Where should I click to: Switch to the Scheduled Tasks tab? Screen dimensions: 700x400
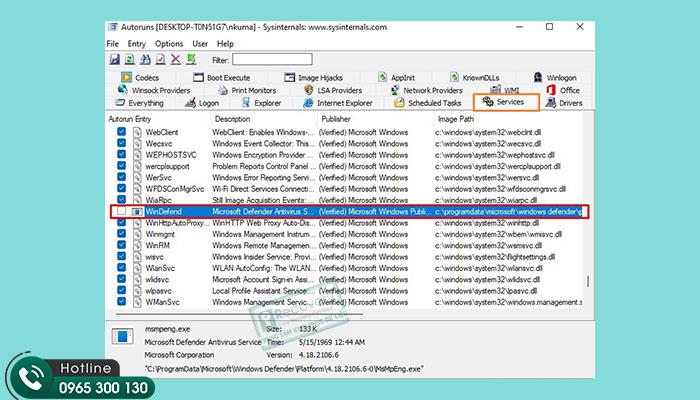tap(427, 103)
